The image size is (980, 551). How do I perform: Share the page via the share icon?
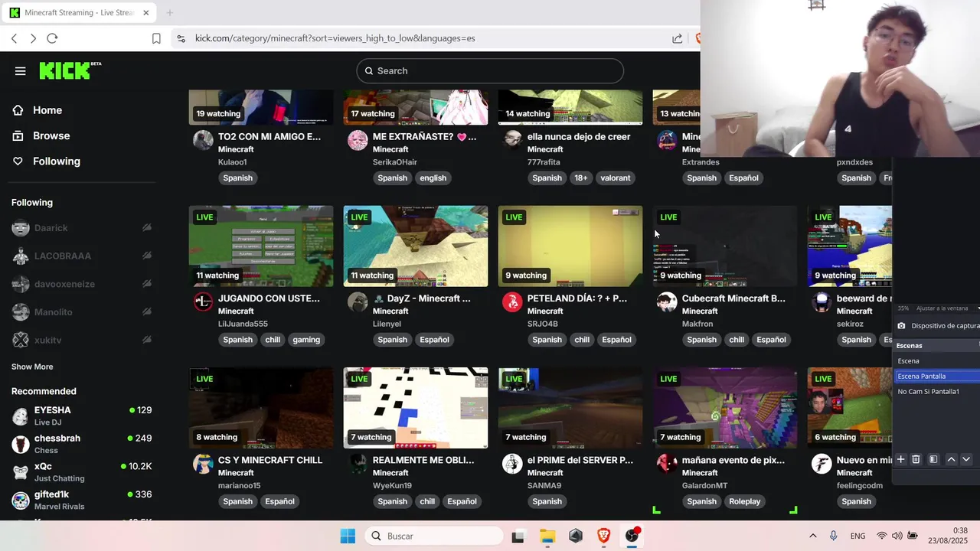coord(677,38)
